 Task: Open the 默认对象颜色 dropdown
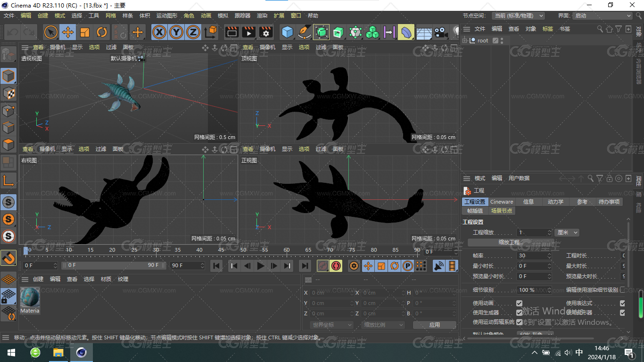coord(535,334)
